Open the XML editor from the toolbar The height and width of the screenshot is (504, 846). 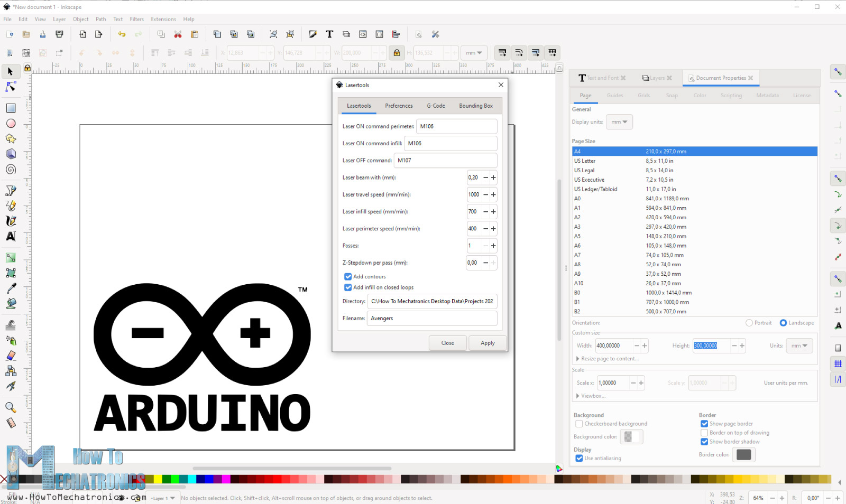click(x=363, y=34)
